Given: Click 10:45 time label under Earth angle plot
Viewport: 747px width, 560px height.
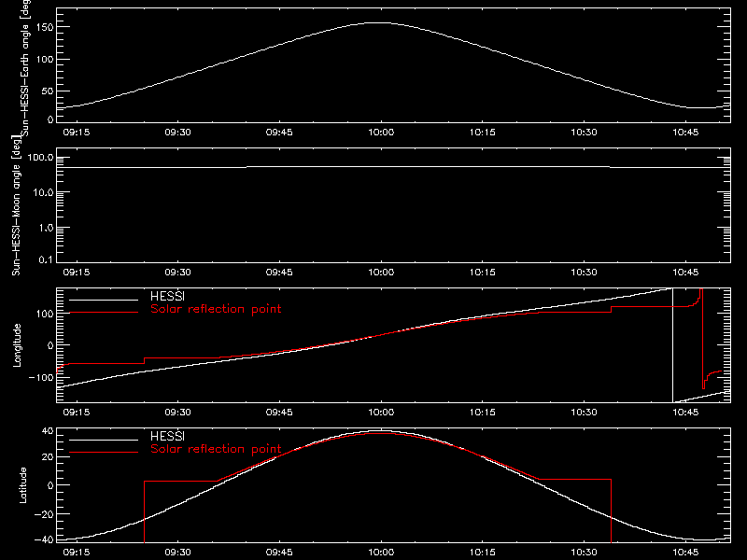Looking at the screenshot, I should [x=685, y=133].
